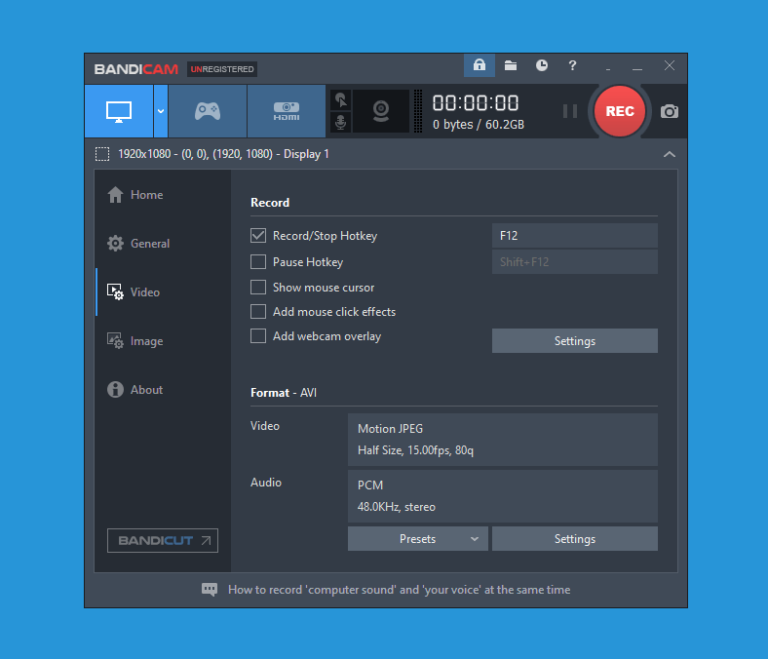Uncheck Record/Stop Hotkey checkbox
768x659 pixels.
tap(258, 236)
